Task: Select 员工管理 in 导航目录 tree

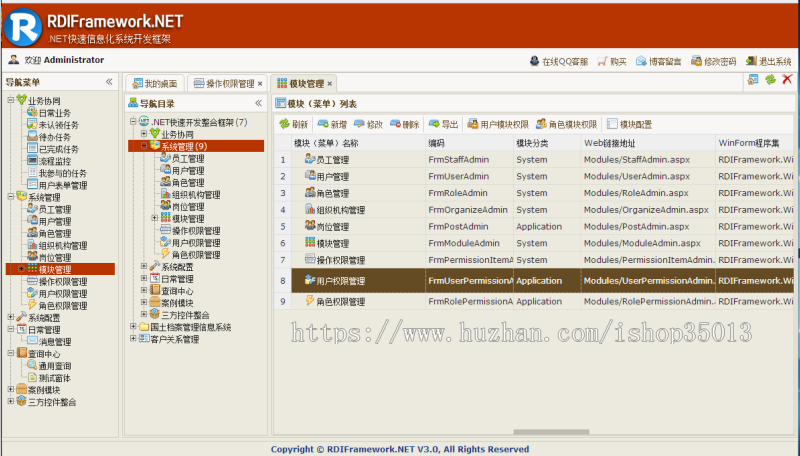Action: click(188, 159)
